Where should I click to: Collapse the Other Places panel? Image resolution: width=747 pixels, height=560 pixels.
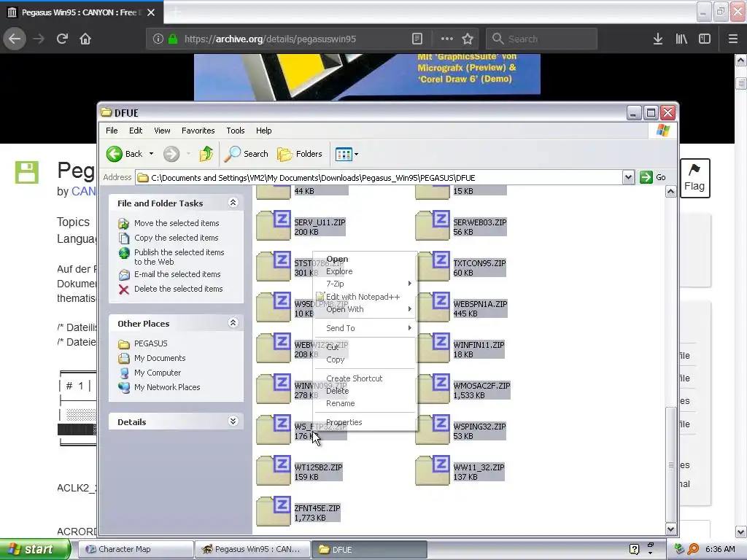tap(233, 323)
